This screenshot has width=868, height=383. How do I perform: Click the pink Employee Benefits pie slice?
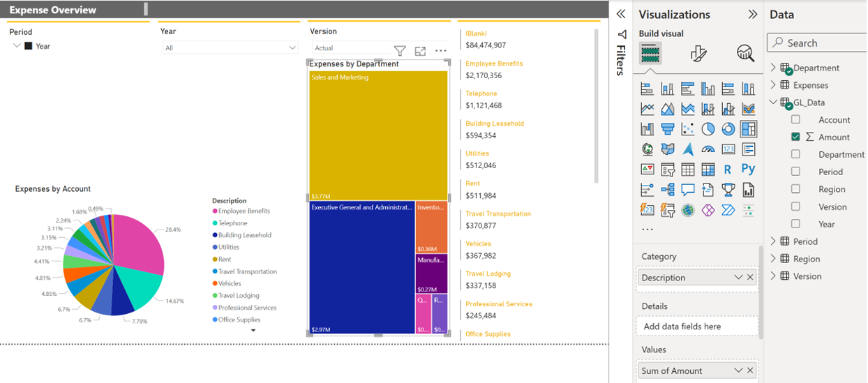[140, 244]
